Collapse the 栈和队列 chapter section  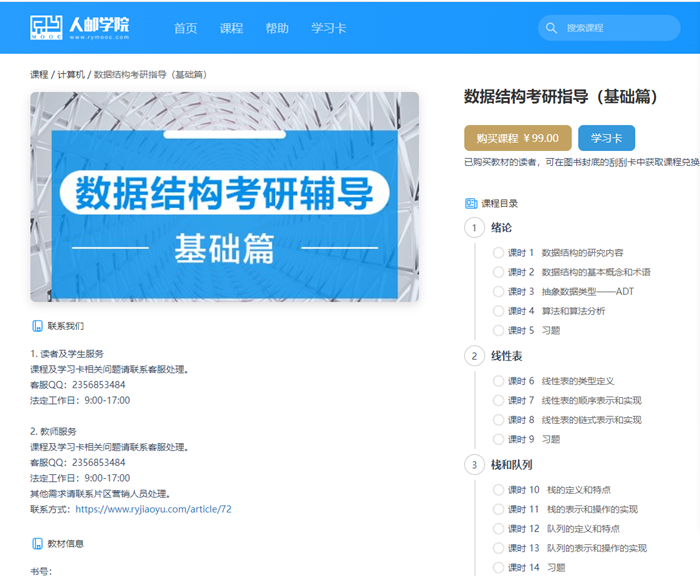(512, 465)
